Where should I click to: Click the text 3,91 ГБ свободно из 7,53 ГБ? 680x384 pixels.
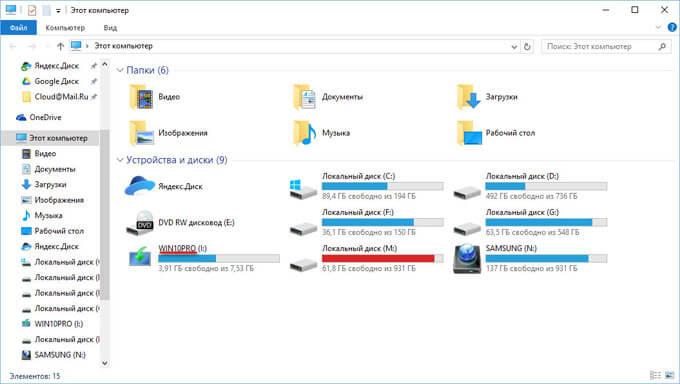(x=206, y=269)
